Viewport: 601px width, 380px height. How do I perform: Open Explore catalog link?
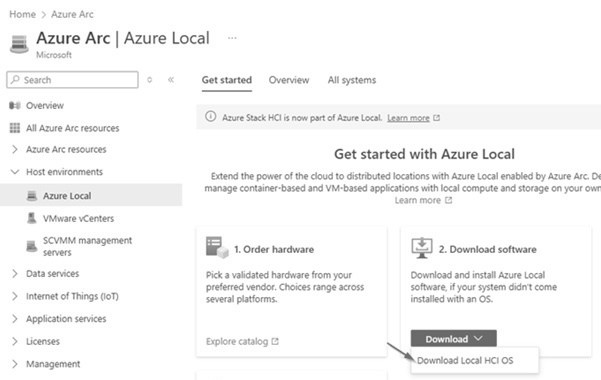click(237, 341)
